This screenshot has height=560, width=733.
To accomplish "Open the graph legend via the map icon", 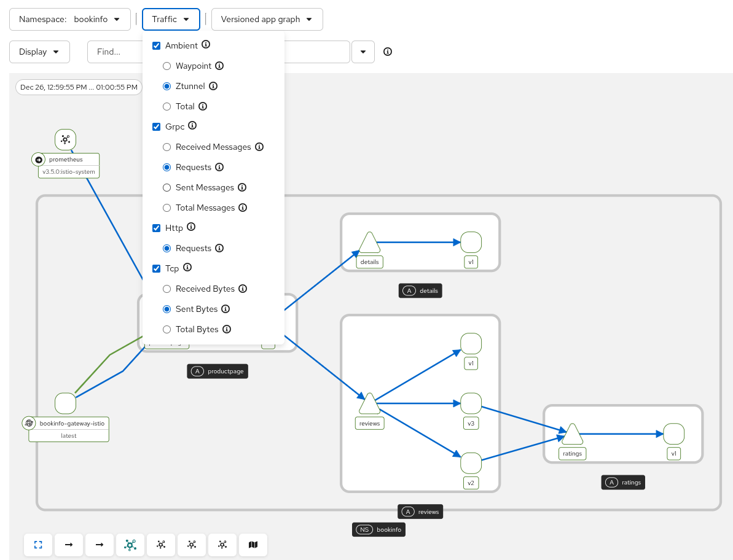I will click(253, 545).
